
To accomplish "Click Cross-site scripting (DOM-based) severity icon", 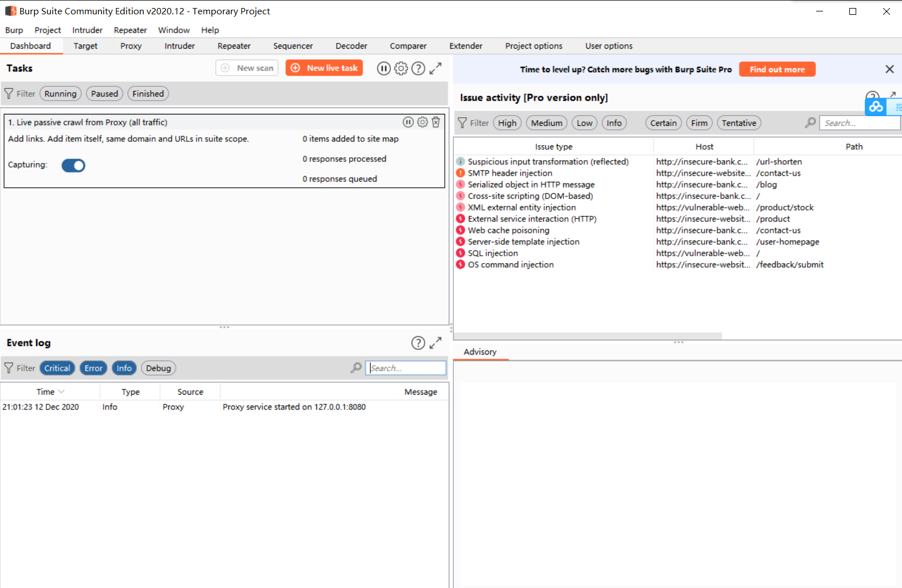I will (x=460, y=196).
